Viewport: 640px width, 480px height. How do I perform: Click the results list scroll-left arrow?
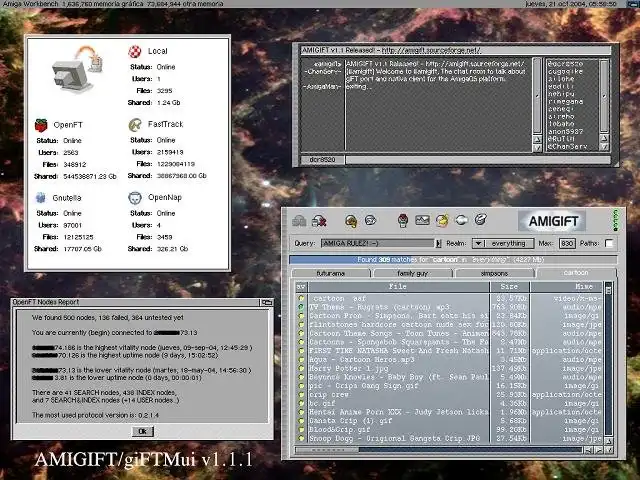tap(588, 450)
